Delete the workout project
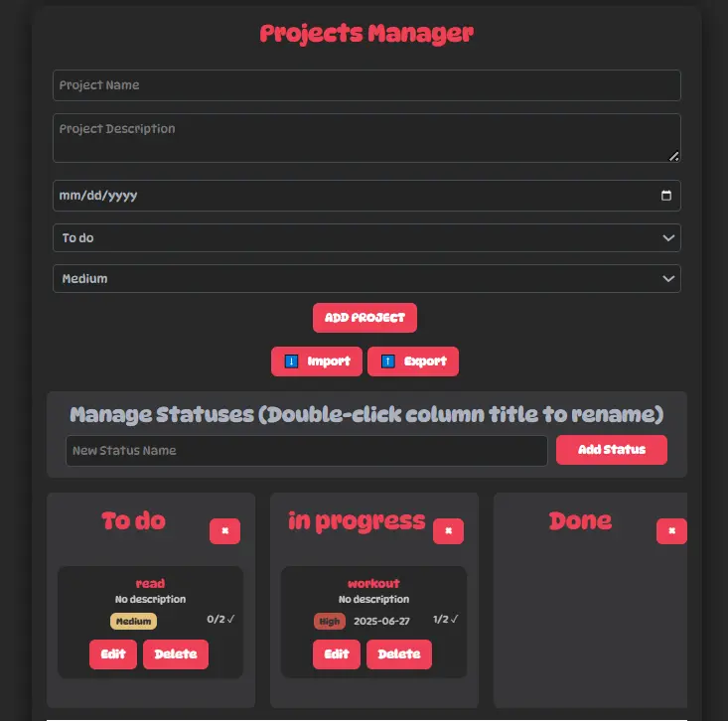The width and height of the screenshot is (728, 721). [399, 654]
